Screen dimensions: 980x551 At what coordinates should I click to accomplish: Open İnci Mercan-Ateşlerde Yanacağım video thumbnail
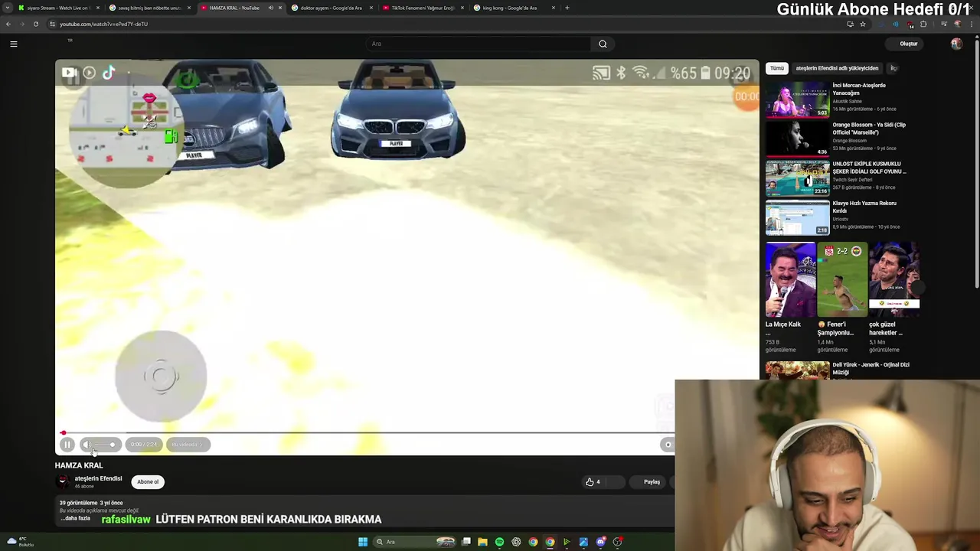click(x=797, y=99)
